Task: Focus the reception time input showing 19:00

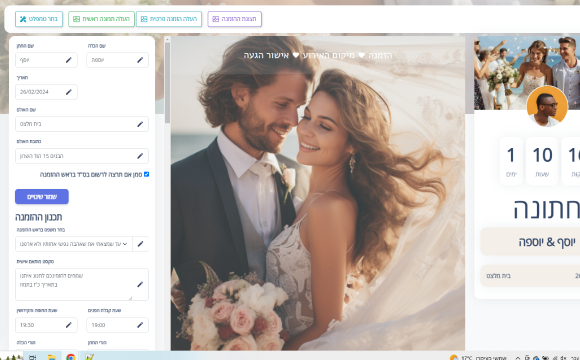Action: click(117, 325)
